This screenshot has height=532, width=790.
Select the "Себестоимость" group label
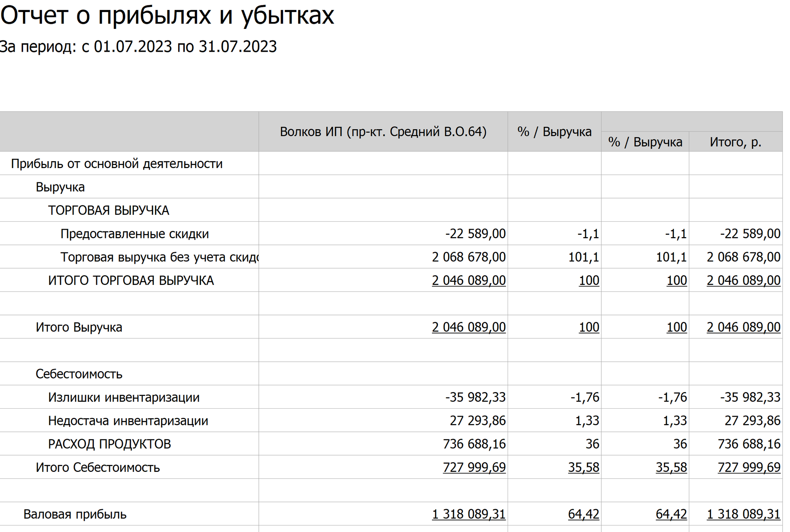79,374
